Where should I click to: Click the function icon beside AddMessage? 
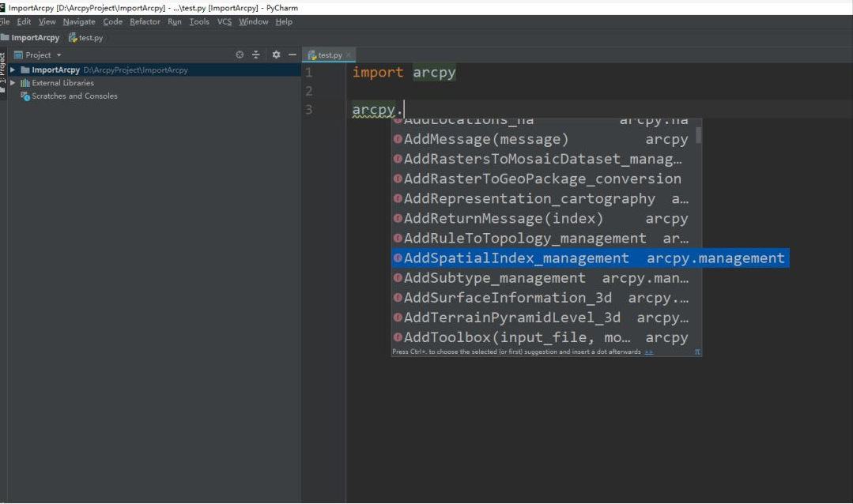[x=398, y=139]
